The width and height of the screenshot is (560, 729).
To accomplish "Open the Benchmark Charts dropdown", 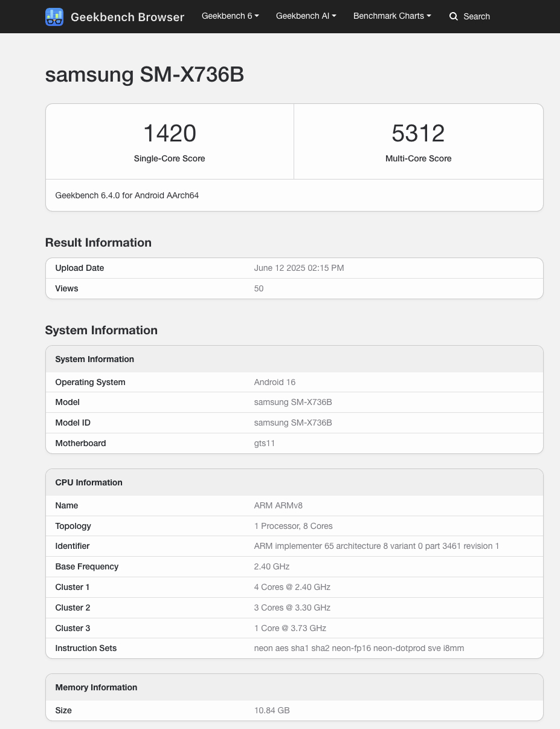I will [x=392, y=16].
